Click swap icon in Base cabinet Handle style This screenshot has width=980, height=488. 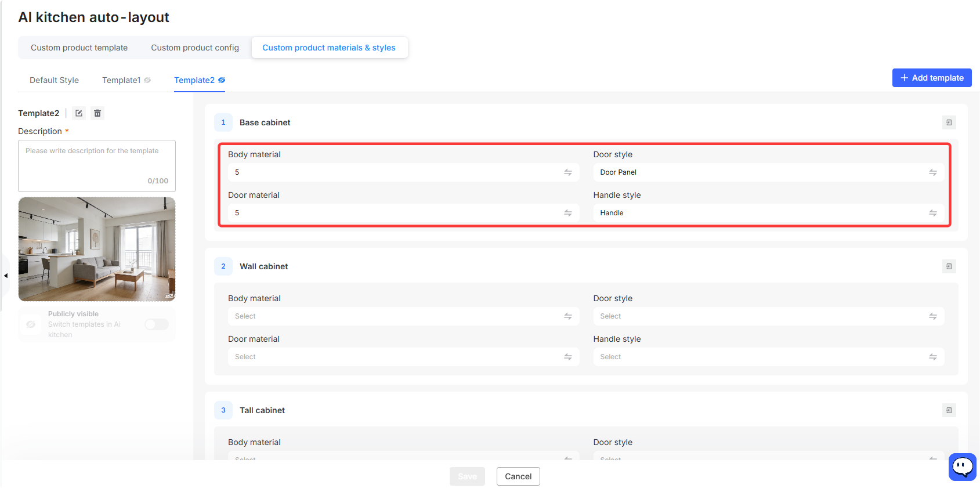pos(933,213)
